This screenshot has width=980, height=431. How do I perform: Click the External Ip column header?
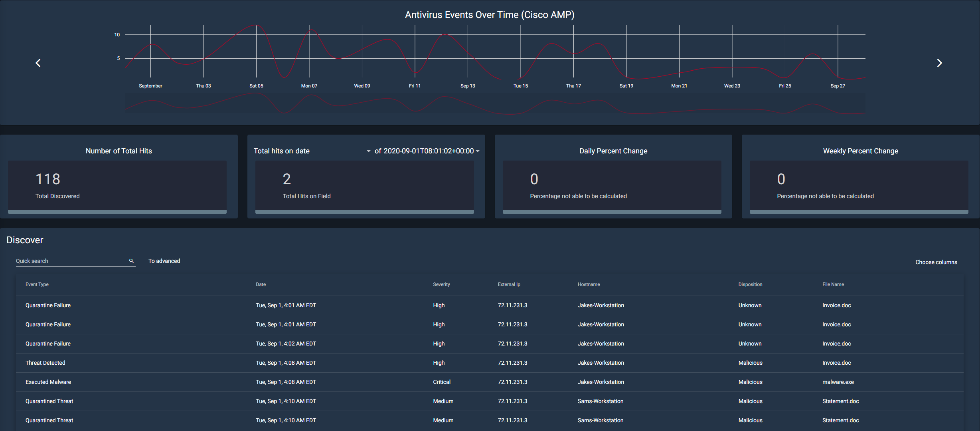point(509,284)
